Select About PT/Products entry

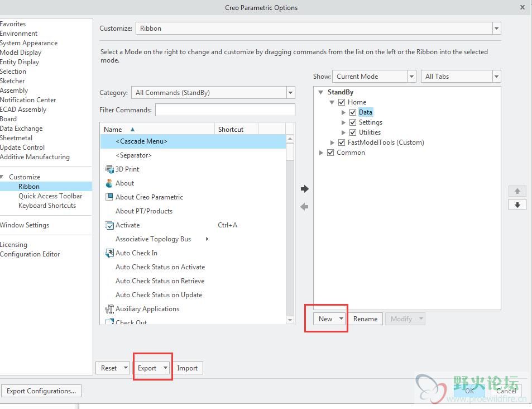(193, 211)
